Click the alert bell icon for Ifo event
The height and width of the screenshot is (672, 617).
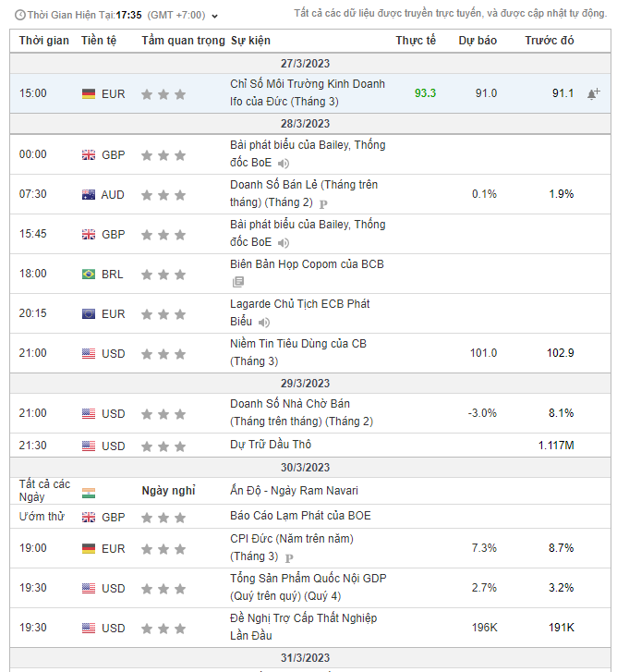tap(593, 93)
